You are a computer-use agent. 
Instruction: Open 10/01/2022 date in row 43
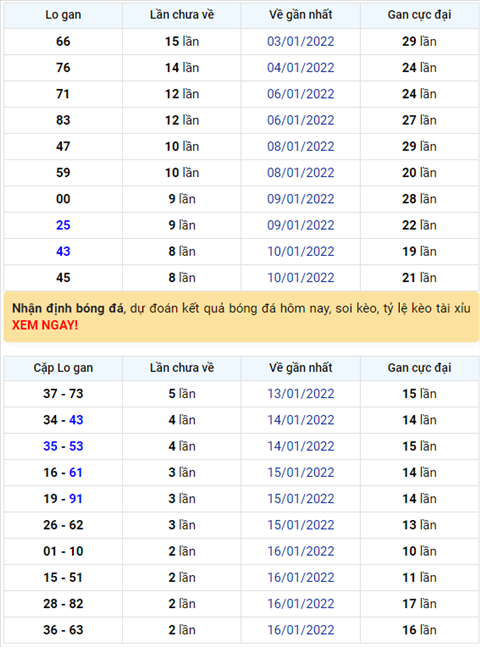coord(300,251)
